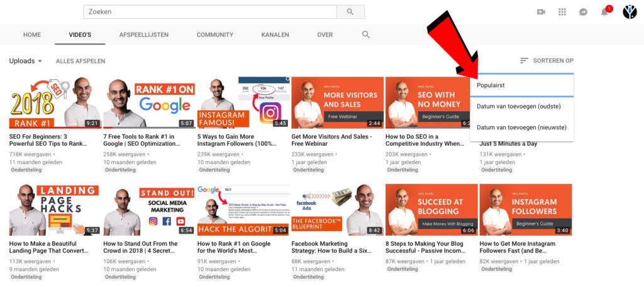Open the OVER tab
Image resolution: width=644 pixels, height=287 pixels.
click(x=325, y=35)
